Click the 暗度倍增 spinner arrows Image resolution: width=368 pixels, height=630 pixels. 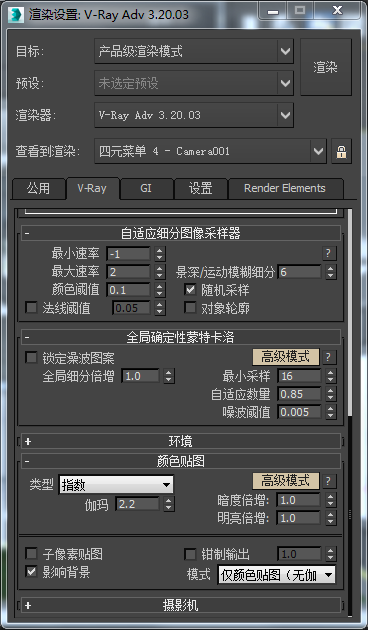coord(331,500)
